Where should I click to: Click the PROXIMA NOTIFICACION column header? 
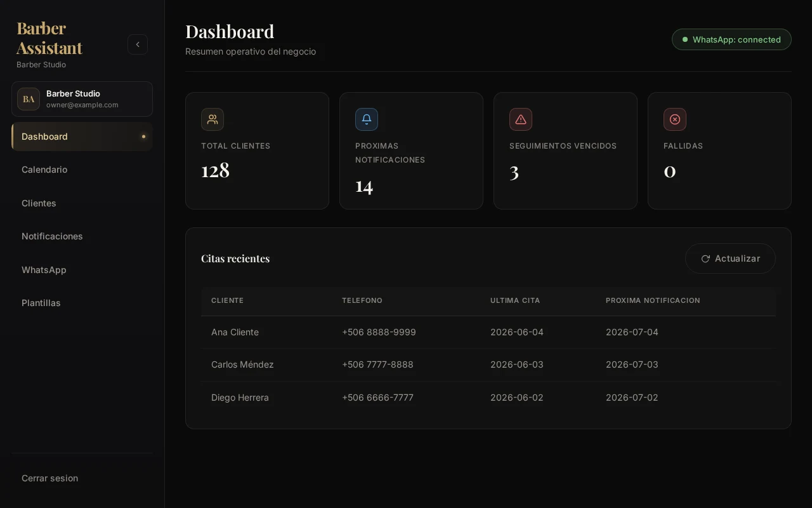[653, 300]
